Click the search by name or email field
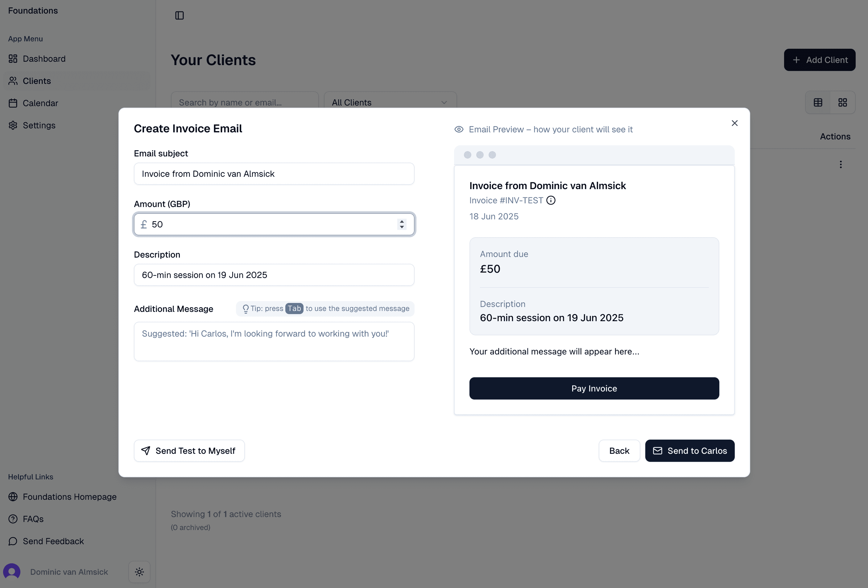The width and height of the screenshot is (868, 588). point(244,102)
